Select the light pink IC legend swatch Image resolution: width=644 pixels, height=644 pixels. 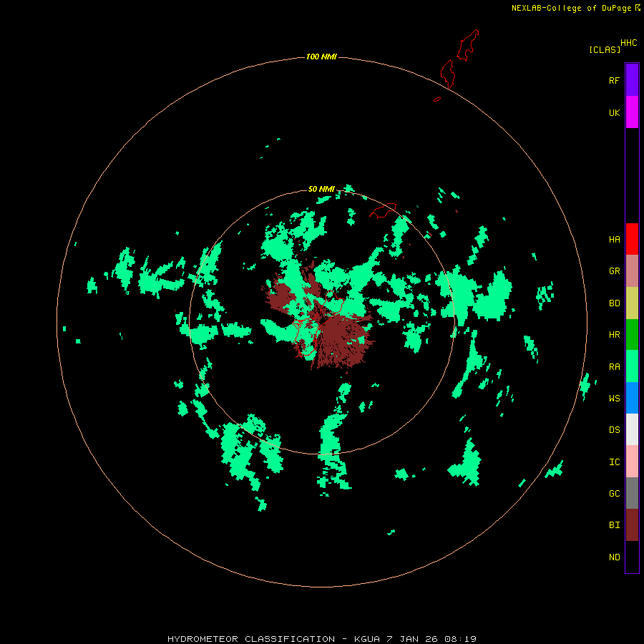[632, 462]
